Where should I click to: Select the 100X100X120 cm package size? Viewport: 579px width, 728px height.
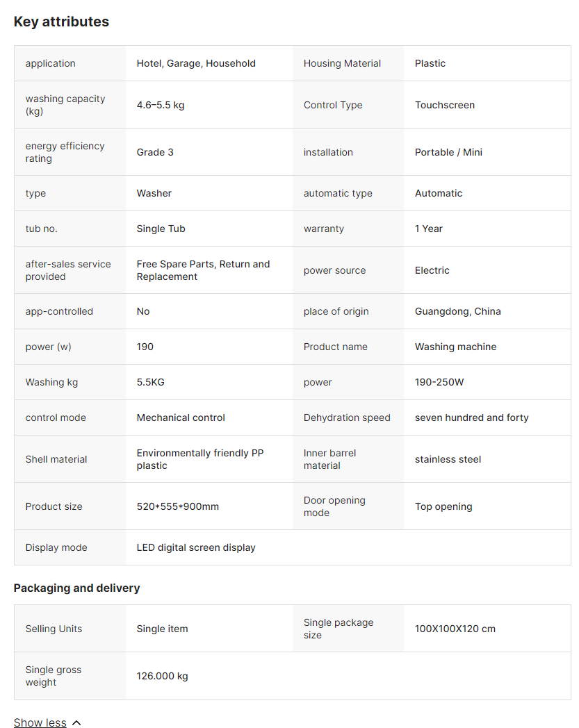coord(455,629)
